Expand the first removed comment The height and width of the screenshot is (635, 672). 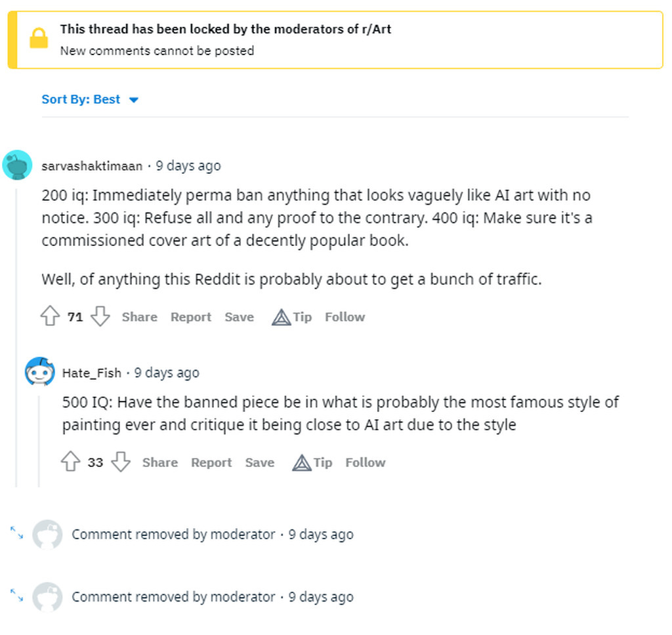point(16,533)
